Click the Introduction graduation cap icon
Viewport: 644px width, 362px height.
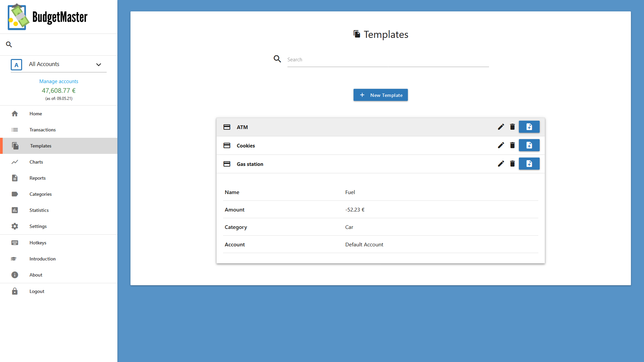click(14, 259)
